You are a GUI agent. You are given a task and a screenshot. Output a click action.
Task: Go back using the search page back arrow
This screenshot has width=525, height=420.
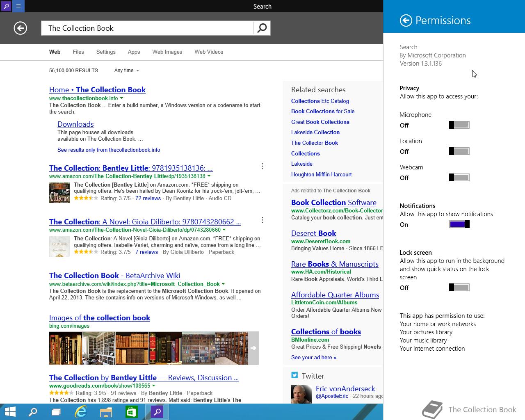(x=20, y=28)
